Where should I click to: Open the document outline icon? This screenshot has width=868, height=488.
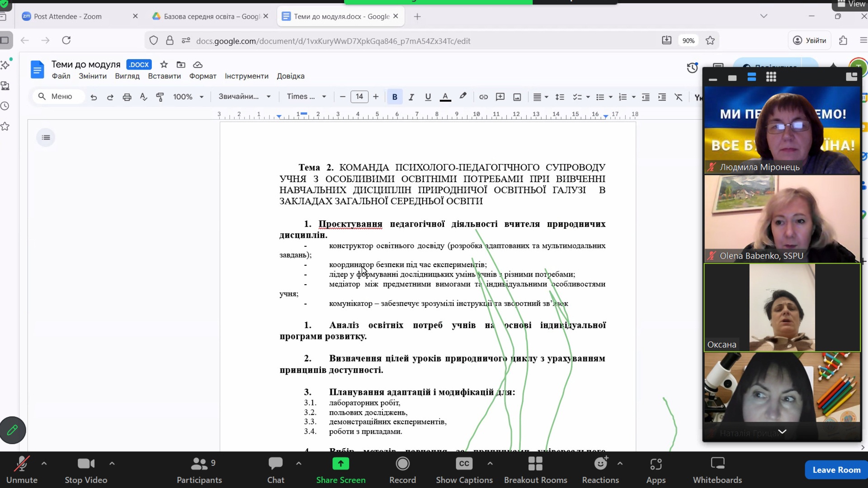46,137
